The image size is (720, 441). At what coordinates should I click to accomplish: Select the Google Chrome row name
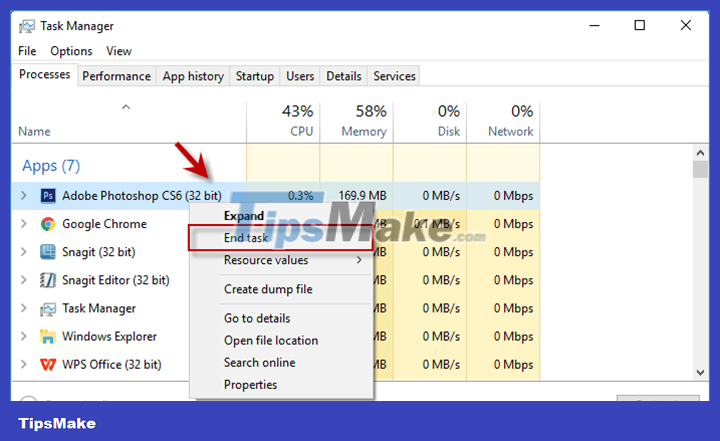pyautogui.click(x=105, y=224)
